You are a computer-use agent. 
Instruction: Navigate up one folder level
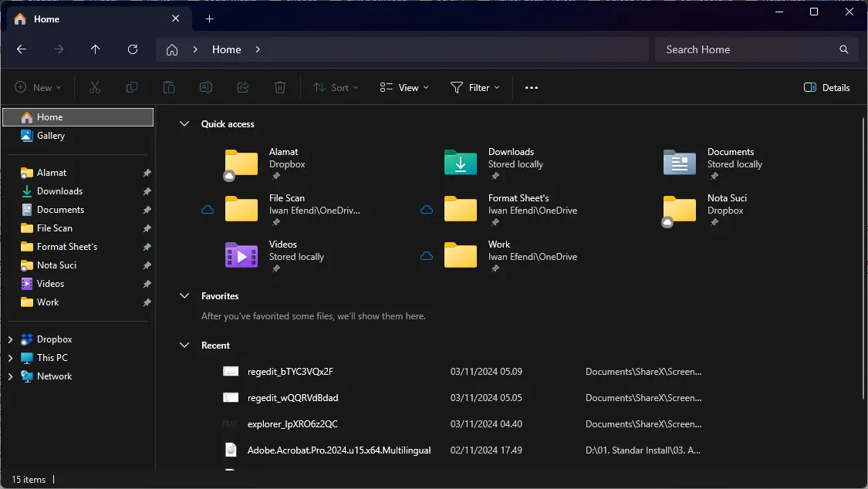click(x=95, y=49)
